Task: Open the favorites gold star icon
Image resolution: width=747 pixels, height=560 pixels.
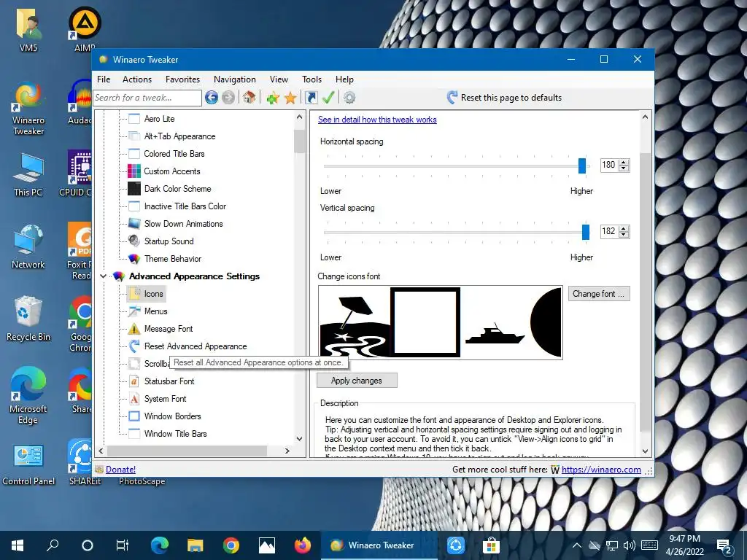Action: [290, 98]
